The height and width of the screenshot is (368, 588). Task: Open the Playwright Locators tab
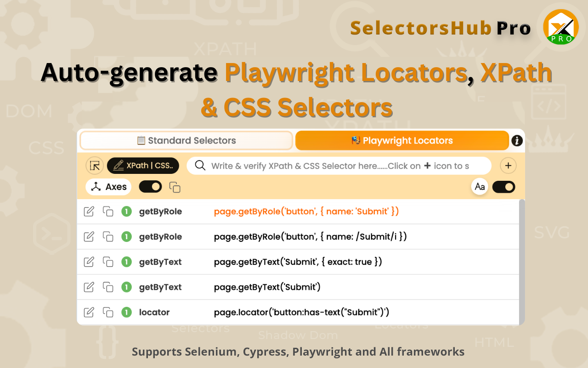(401, 140)
